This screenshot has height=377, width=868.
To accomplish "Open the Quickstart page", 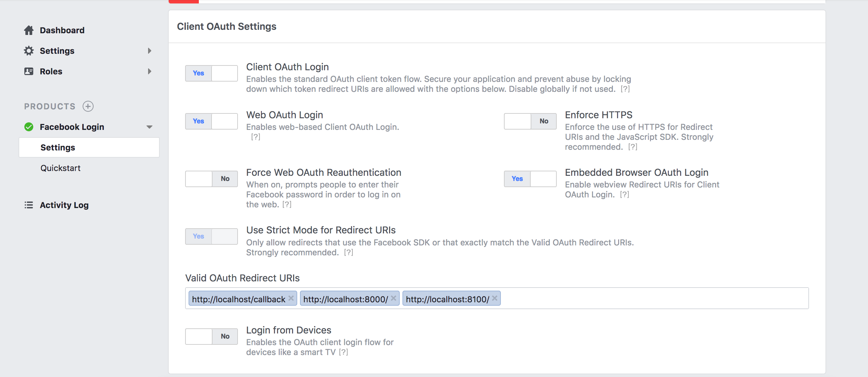I will click(61, 168).
